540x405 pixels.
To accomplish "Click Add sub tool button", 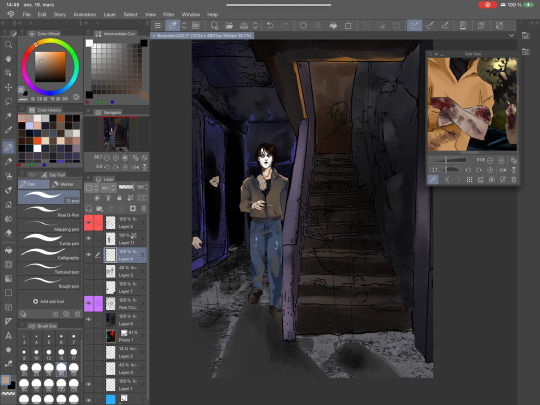I will tap(49, 301).
